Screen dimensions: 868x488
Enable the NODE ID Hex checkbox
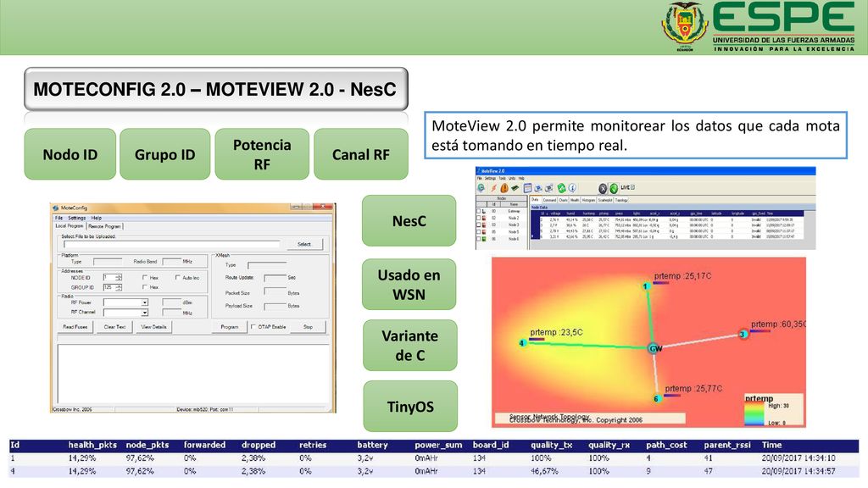[x=145, y=277]
